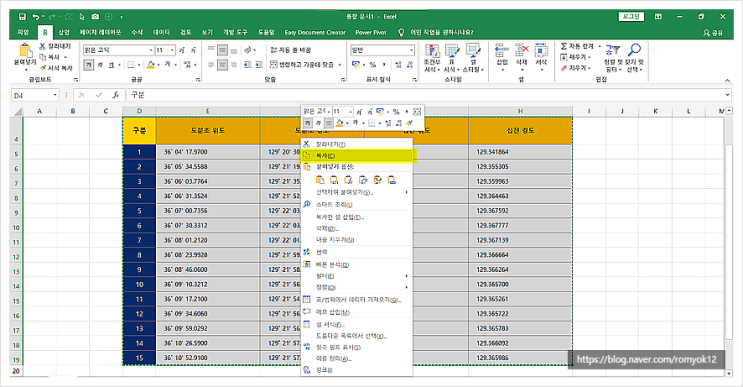Toggle Italic in ribbon font group
Screen dimensions: 743x387
click(x=100, y=64)
